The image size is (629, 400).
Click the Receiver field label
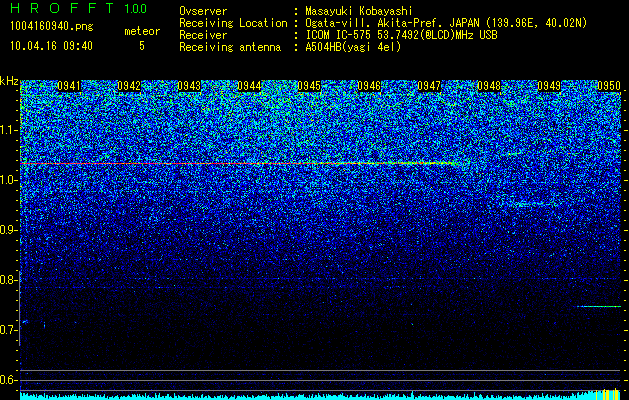[x=203, y=35]
